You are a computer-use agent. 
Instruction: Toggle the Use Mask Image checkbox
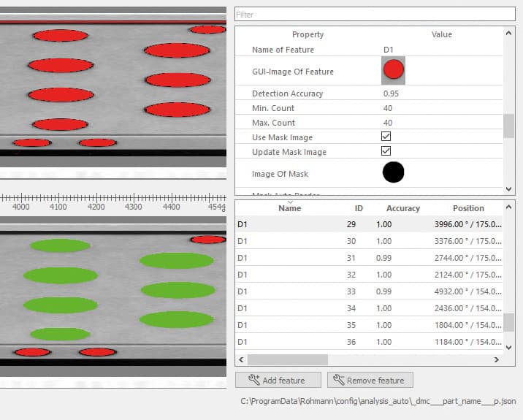click(x=386, y=137)
